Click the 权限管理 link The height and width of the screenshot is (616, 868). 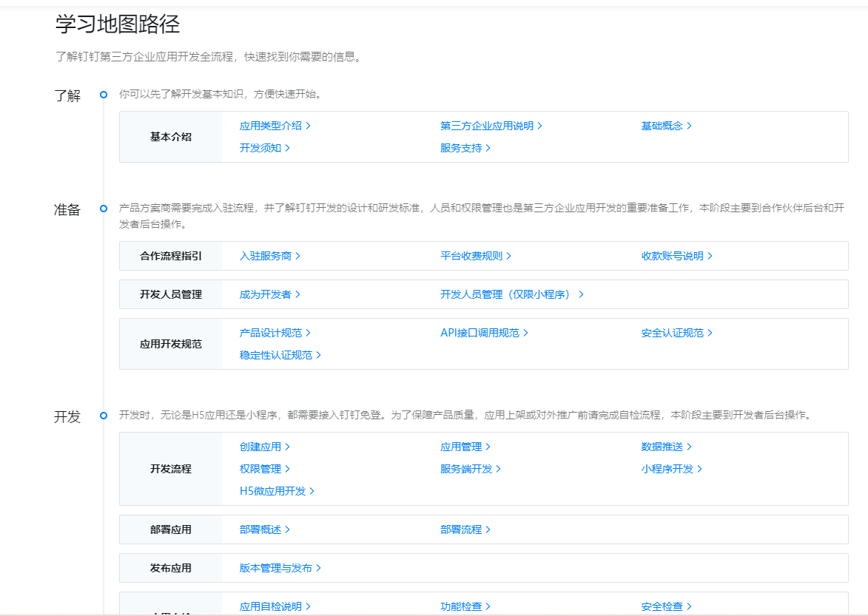pos(264,469)
